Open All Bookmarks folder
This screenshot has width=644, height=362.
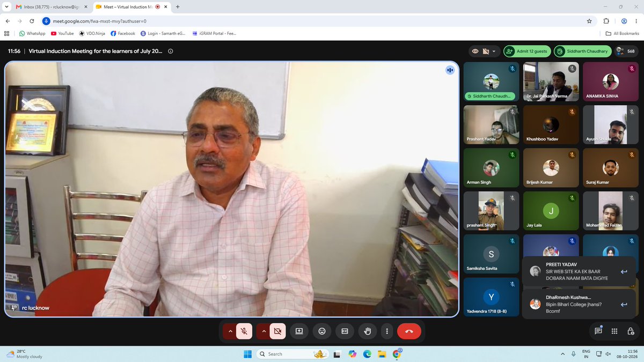click(x=623, y=33)
